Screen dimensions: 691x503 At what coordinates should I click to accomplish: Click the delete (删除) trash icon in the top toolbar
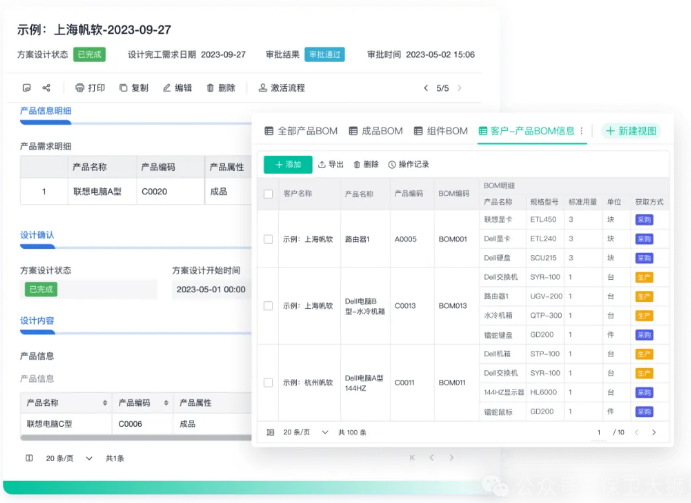(x=210, y=88)
